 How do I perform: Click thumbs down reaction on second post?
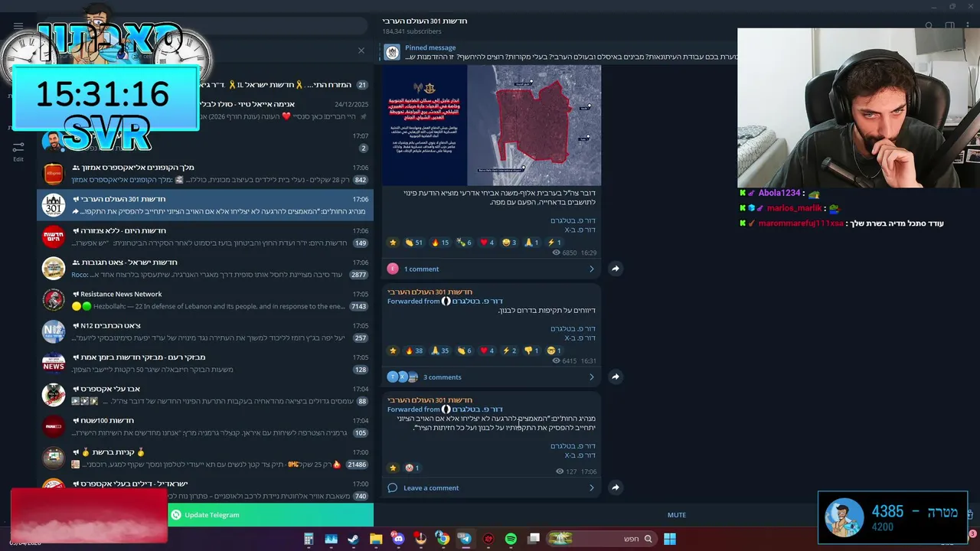coord(532,350)
